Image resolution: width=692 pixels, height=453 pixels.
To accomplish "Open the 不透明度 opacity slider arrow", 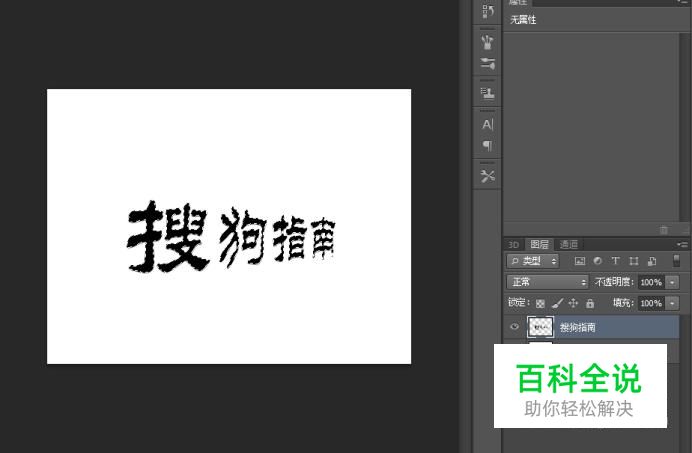I will [672, 282].
